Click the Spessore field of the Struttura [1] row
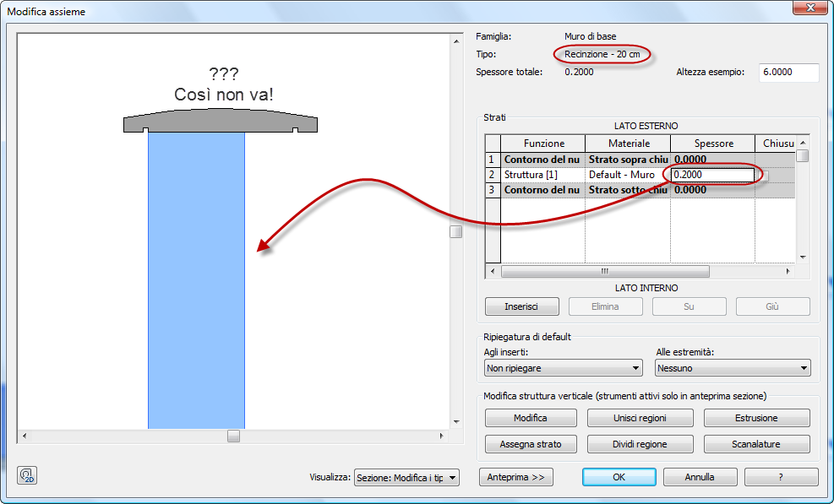This screenshot has width=834, height=504. point(712,175)
